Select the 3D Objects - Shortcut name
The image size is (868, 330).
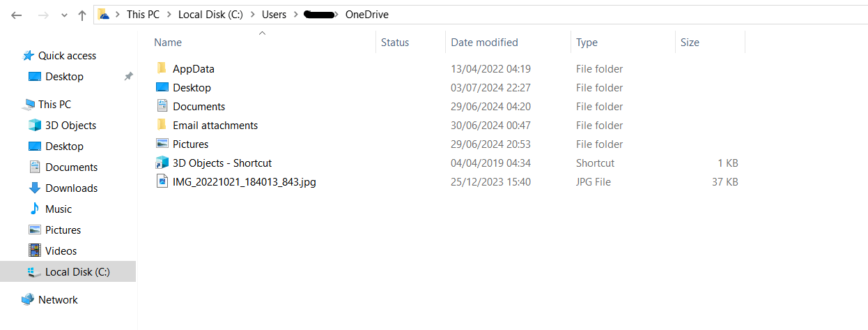click(x=222, y=163)
